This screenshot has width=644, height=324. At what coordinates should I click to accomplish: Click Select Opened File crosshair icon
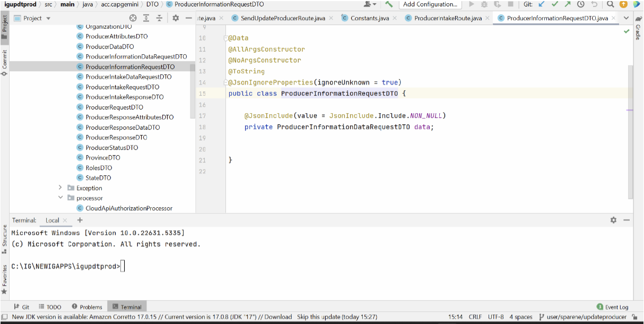pyautogui.click(x=133, y=18)
